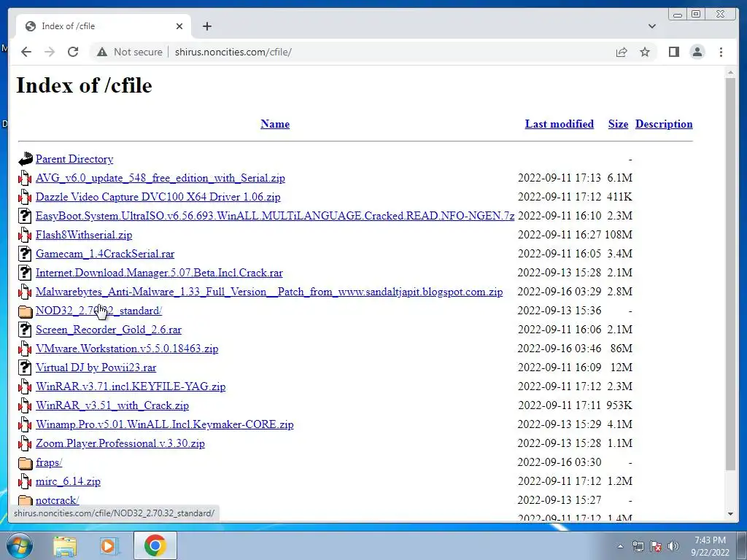Click the zip icon beside AVG_v6.0
This screenshot has height=560, width=747.
pos(25,178)
